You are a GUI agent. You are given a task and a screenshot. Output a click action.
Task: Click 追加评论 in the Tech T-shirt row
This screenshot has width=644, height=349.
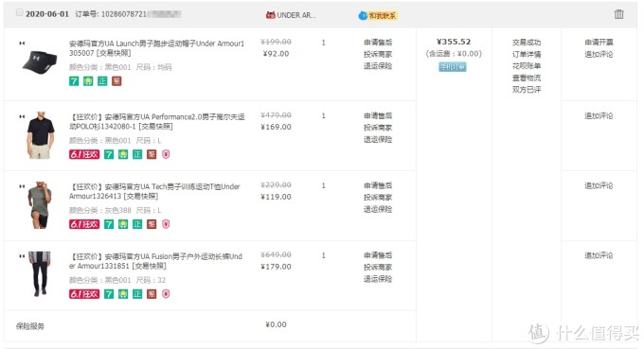(x=599, y=185)
